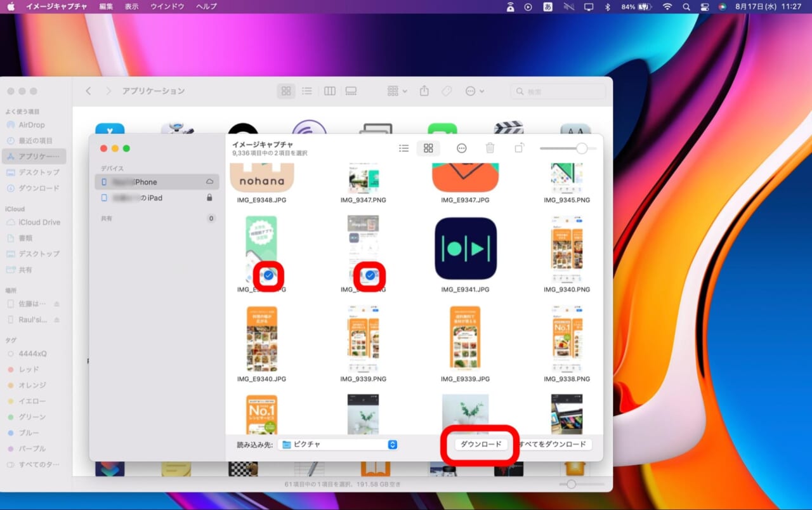Adjust the thumbnail size slider
The width and height of the screenshot is (812, 510).
581,148
